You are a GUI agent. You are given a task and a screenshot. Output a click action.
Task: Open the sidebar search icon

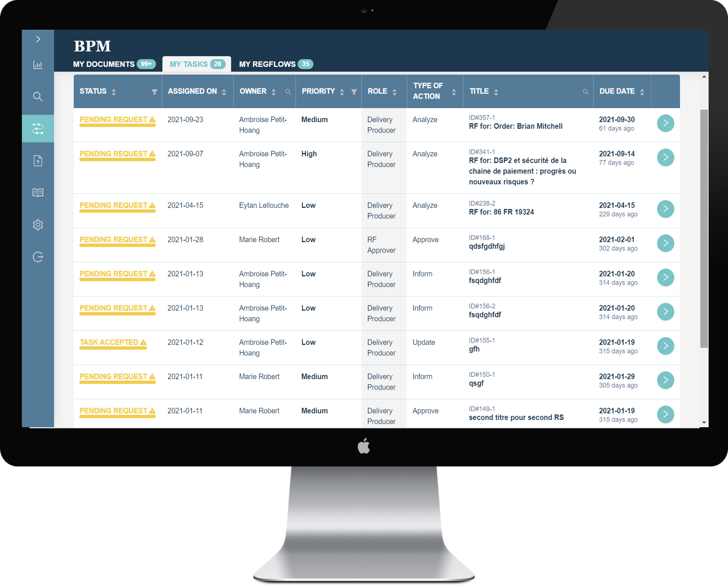click(38, 97)
